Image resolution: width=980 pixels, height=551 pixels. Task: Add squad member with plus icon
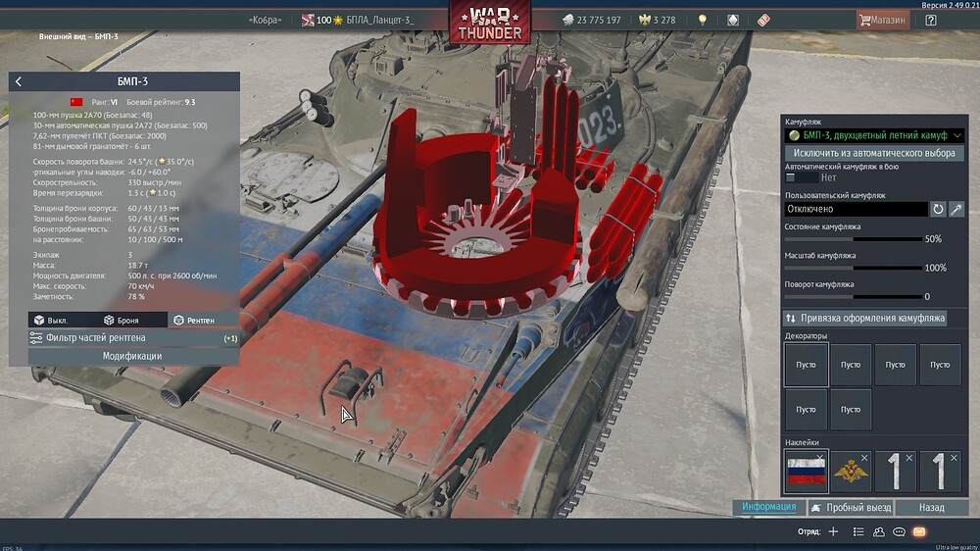[833, 531]
